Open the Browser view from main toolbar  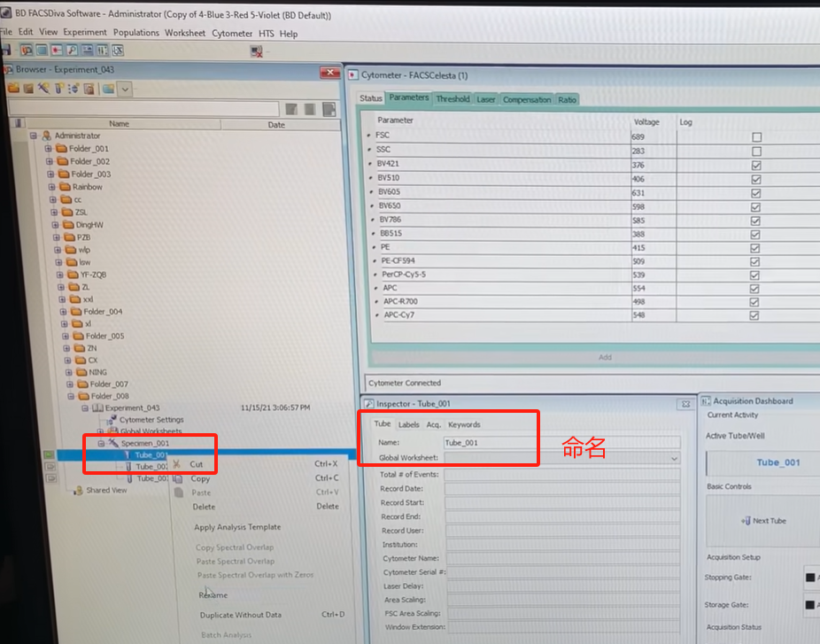click(27, 50)
